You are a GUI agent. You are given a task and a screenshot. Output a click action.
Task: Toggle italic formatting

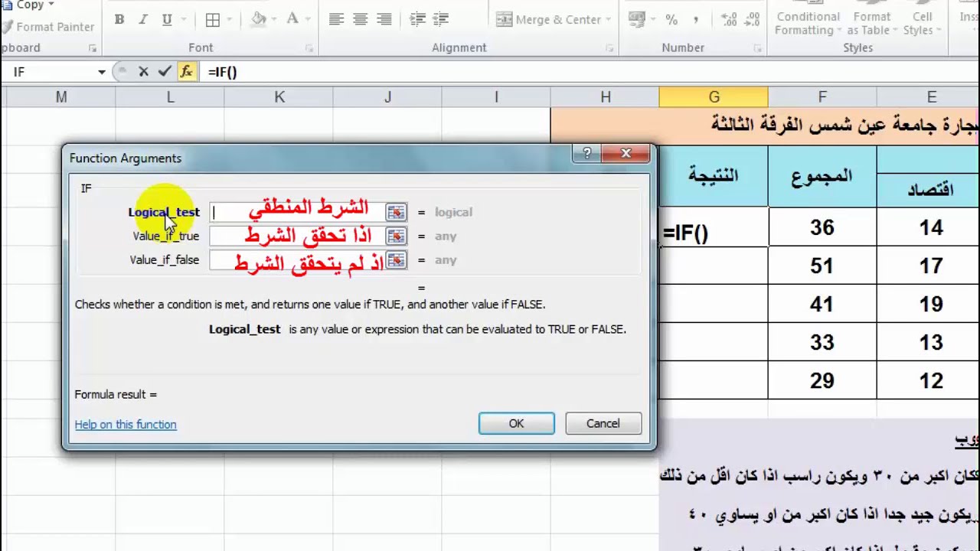pyautogui.click(x=143, y=20)
